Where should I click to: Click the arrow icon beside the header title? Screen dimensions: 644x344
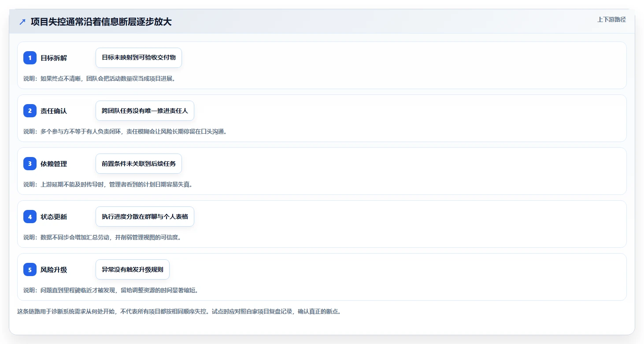tap(22, 22)
